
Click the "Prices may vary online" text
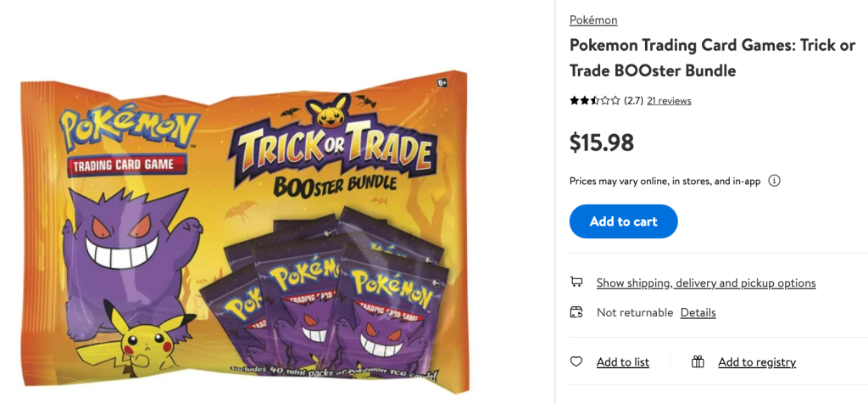(665, 181)
